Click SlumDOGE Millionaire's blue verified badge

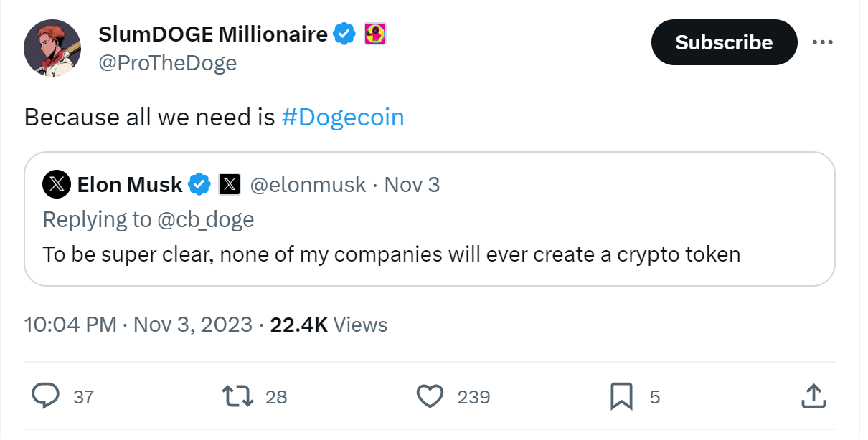(346, 34)
